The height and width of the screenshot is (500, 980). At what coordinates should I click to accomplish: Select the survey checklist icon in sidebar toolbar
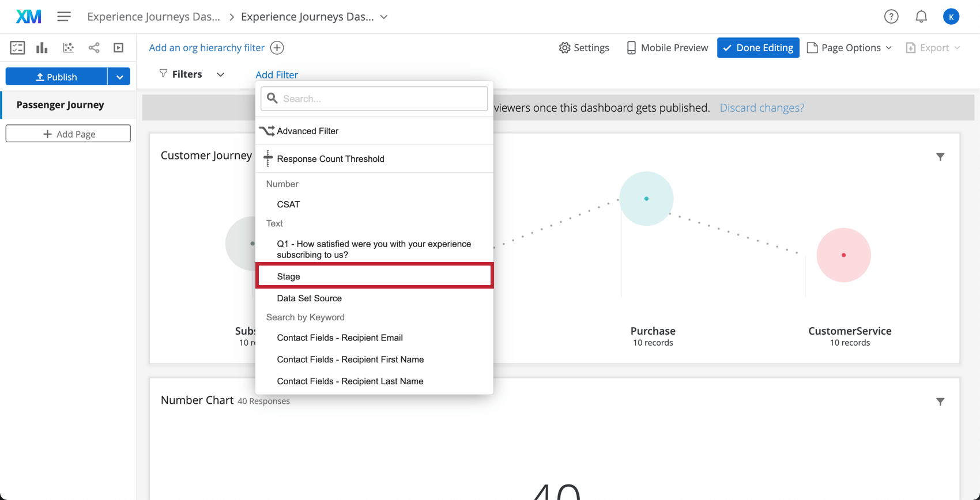(17, 48)
